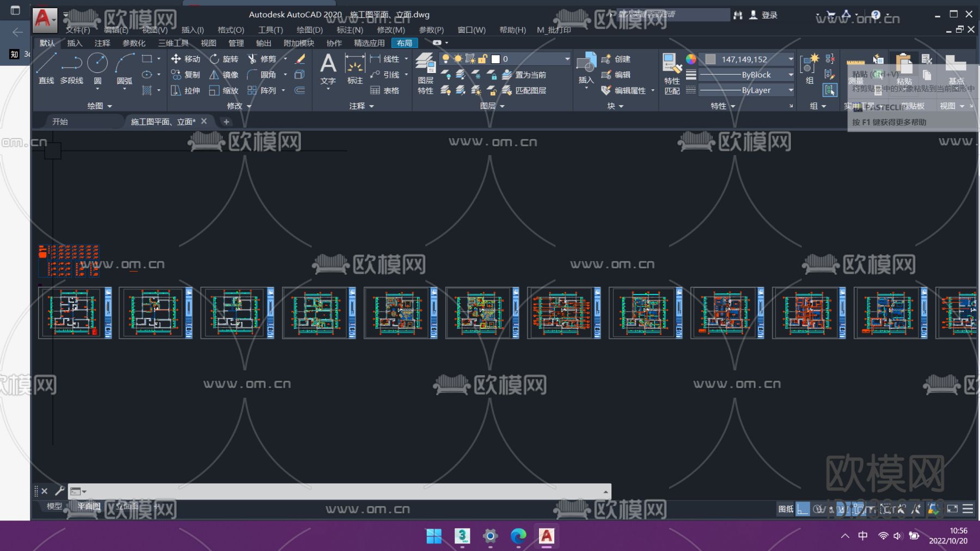Switch to the 模型 (Model) layout tab

click(54, 506)
